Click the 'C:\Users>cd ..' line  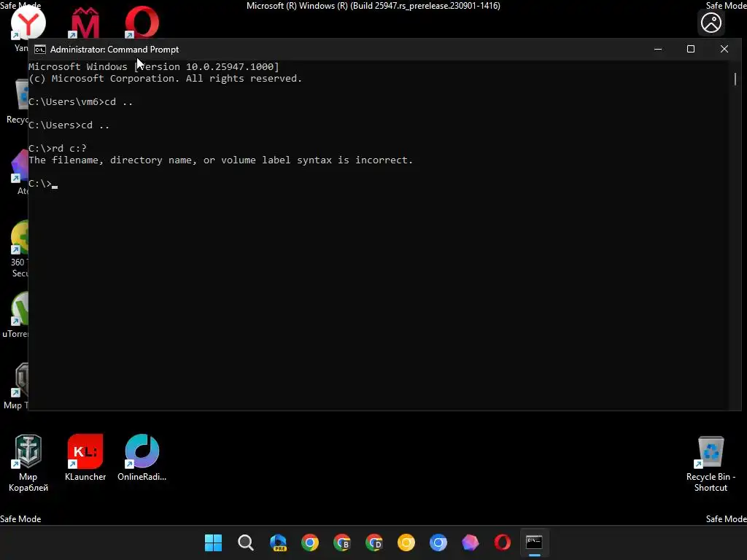pos(69,125)
